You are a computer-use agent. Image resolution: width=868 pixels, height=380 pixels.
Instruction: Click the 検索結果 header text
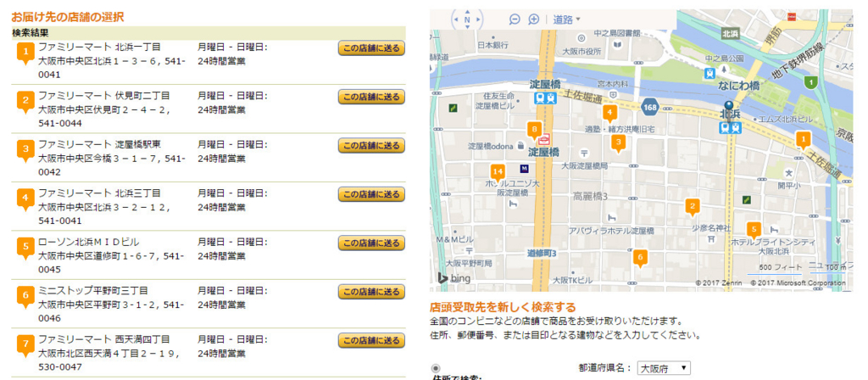tap(31, 33)
